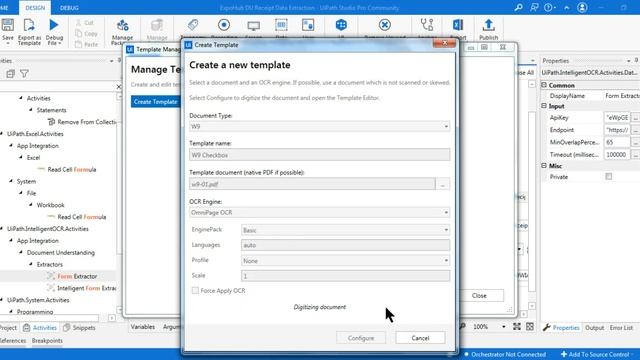Open the Snippets panel tab
The height and width of the screenshot is (360, 640).
(x=79, y=328)
